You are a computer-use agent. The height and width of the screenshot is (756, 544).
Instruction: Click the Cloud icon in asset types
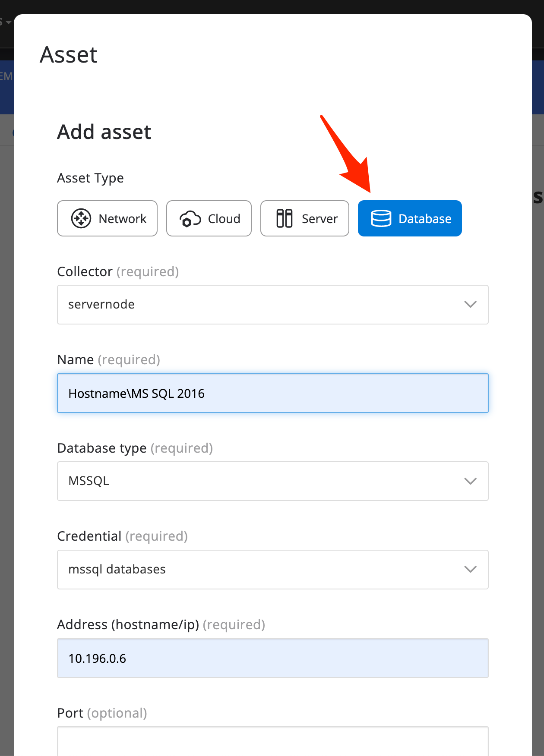(x=190, y=219)
